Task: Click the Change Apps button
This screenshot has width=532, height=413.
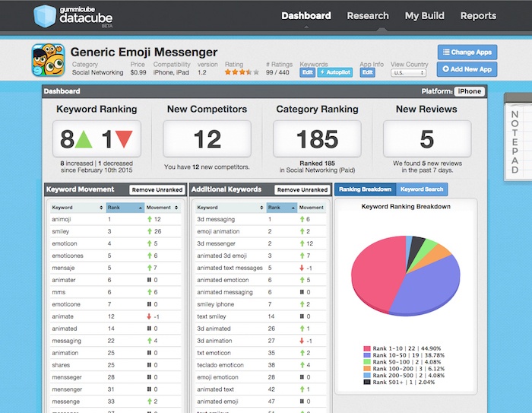Action: point(467,52)
